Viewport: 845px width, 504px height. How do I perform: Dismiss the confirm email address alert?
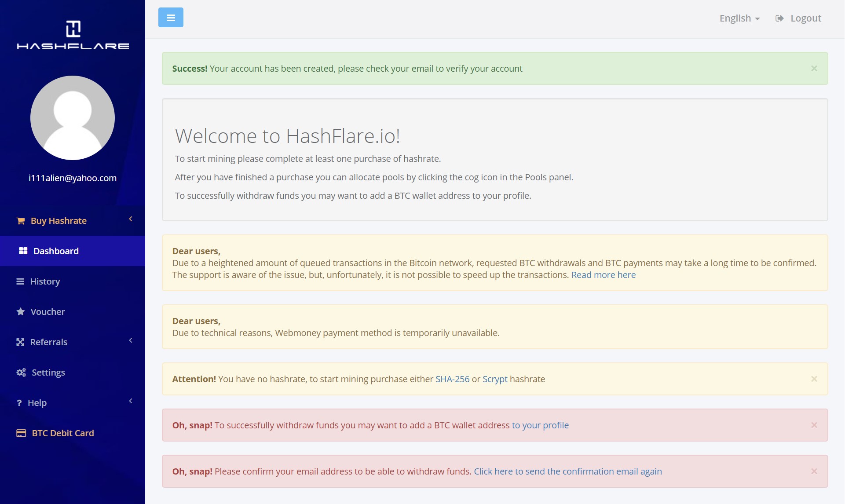[814, 471]
